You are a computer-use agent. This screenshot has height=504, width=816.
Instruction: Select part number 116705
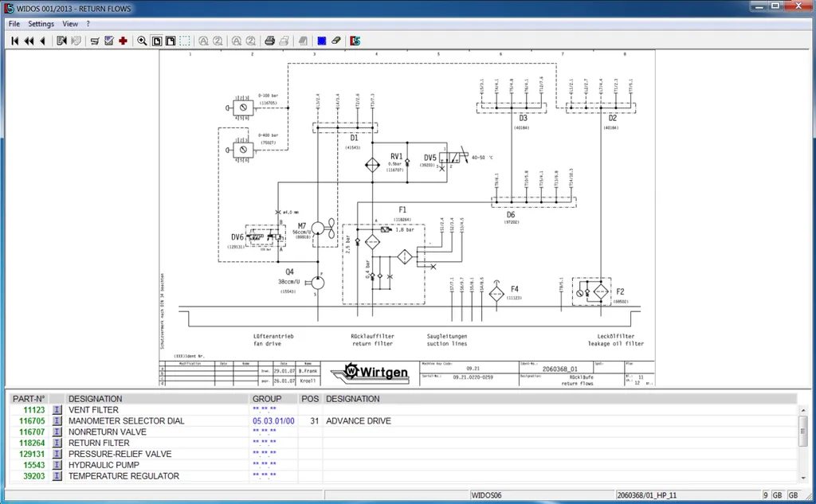pyautogui.click(x=32, y=420)
